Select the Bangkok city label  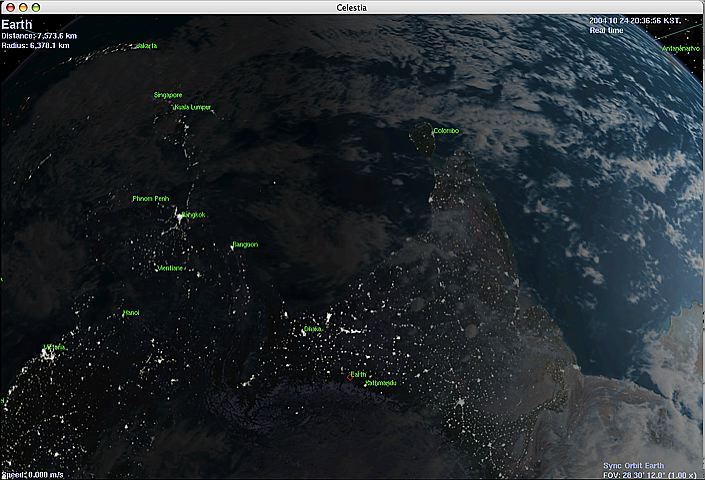pos(194,215)
